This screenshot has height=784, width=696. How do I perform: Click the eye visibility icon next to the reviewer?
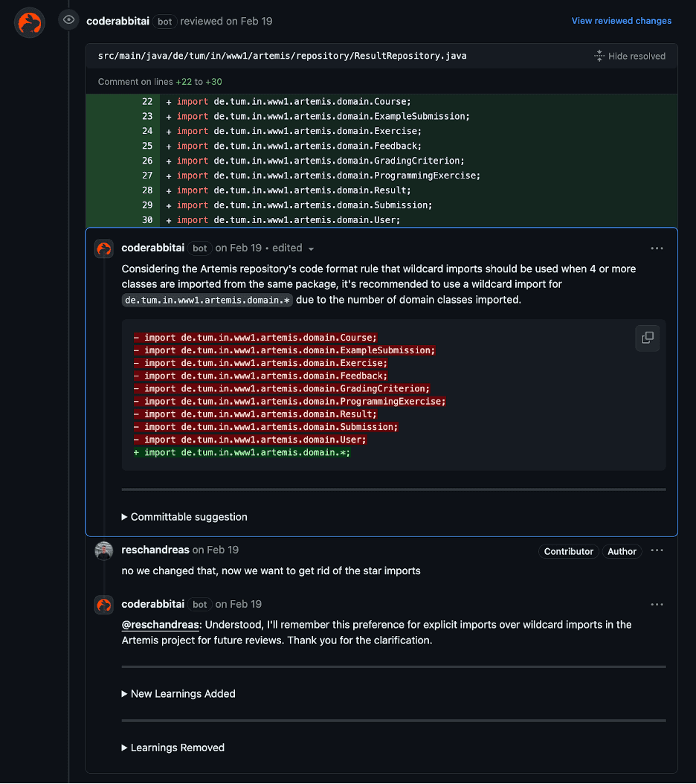pyautogui.click(x=68, y=19)
